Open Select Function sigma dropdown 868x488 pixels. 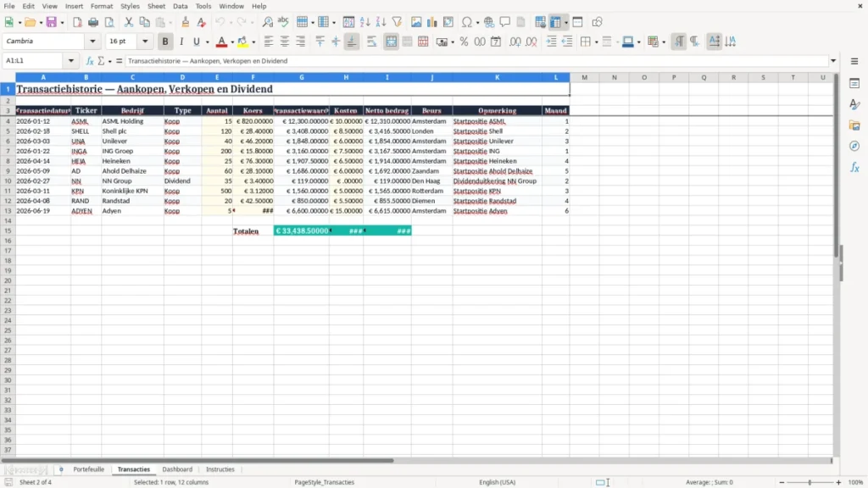tap(109, 61)
